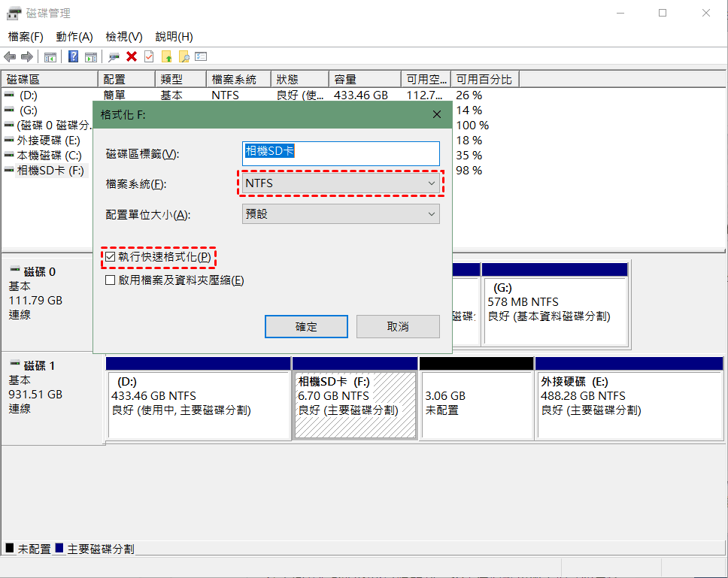The width and height of the screenshot is (728, 578).
Task: Click the Forward arrow toolbar icon
Action: point(27,57)
